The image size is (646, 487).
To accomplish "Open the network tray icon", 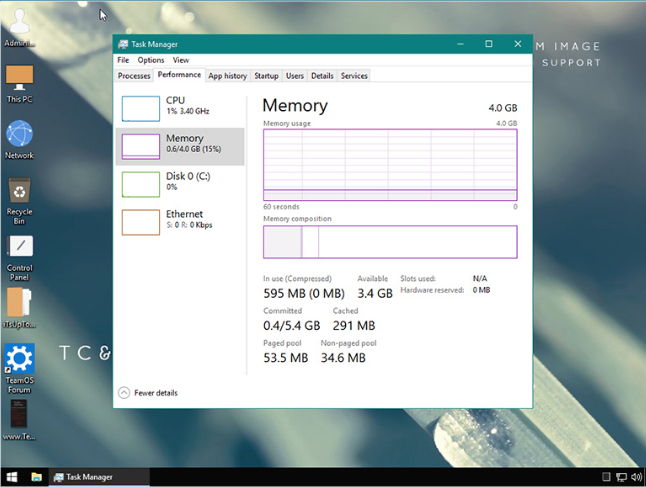I will (621, 477).
